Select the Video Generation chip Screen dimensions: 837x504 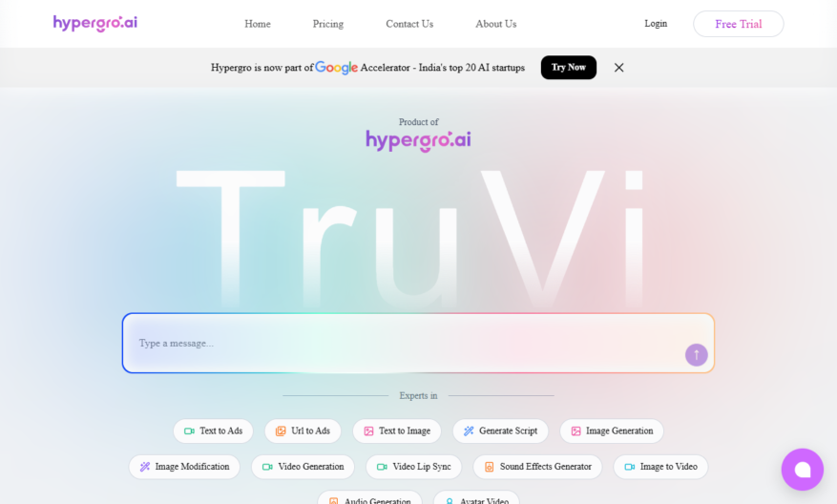point(303,467)
